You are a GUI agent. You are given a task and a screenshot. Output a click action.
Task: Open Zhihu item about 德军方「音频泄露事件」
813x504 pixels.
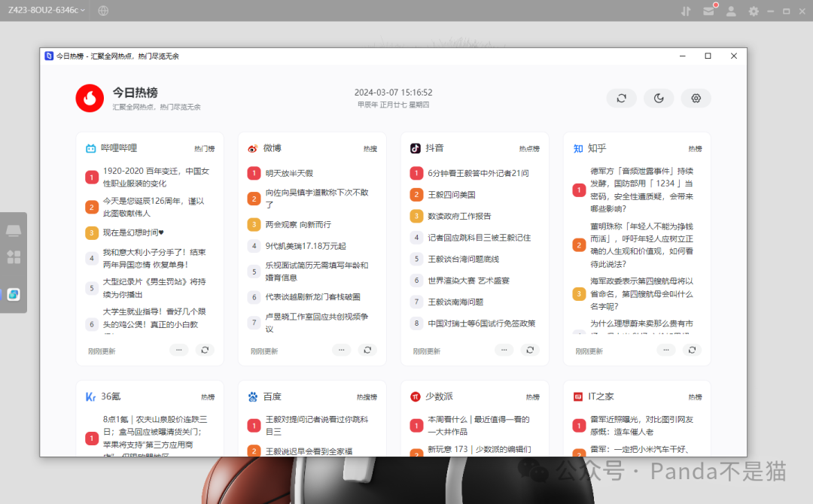click(641, 190)
